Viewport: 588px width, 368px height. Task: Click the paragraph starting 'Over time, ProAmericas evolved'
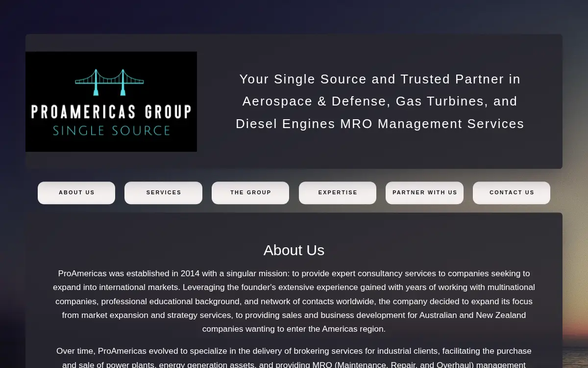294,358
